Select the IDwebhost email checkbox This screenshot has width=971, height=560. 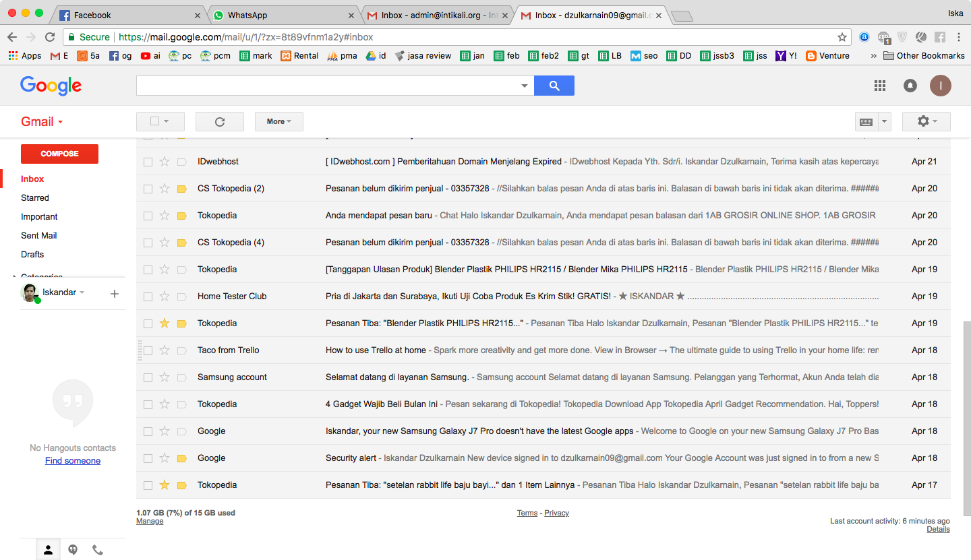[148, 162]
